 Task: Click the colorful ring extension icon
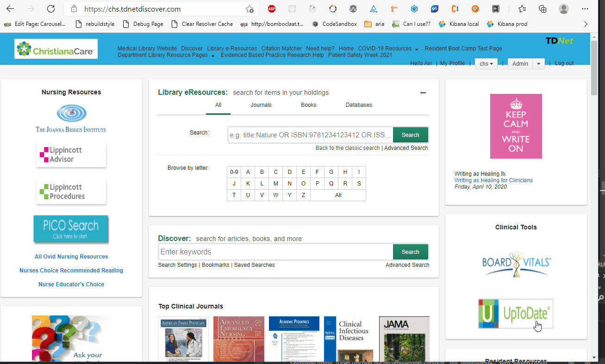[x=333, y=9]
